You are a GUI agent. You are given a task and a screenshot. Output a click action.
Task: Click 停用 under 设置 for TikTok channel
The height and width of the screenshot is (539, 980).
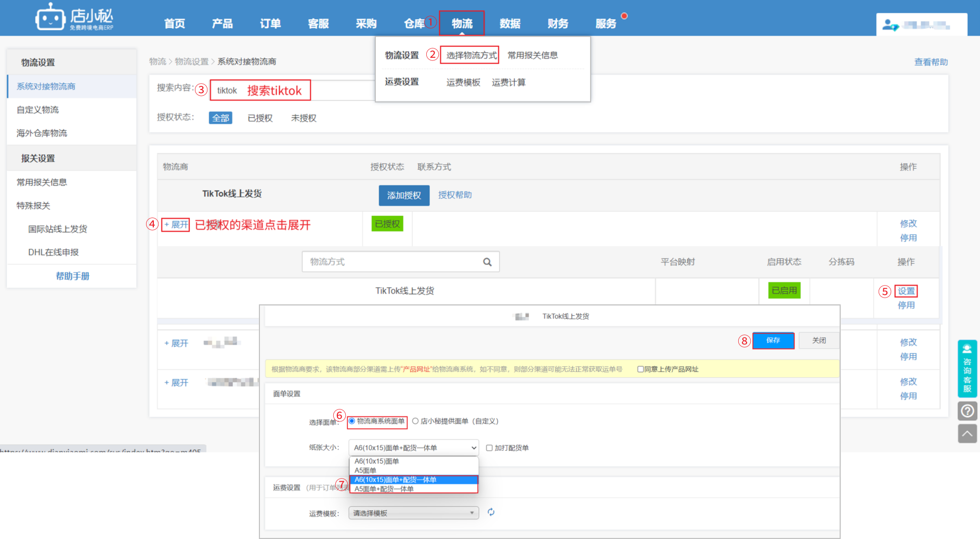pyautogui.click(x=906, y=305)
